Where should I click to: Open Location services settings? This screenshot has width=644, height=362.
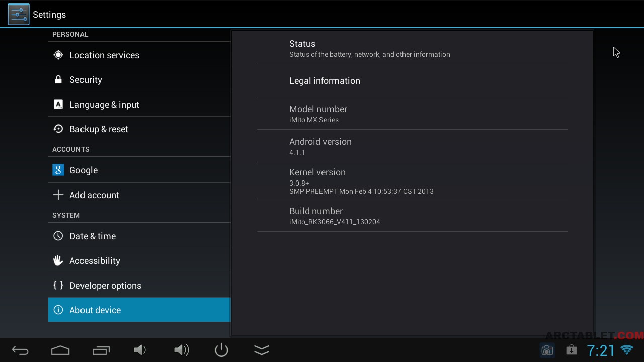[139, 55]
